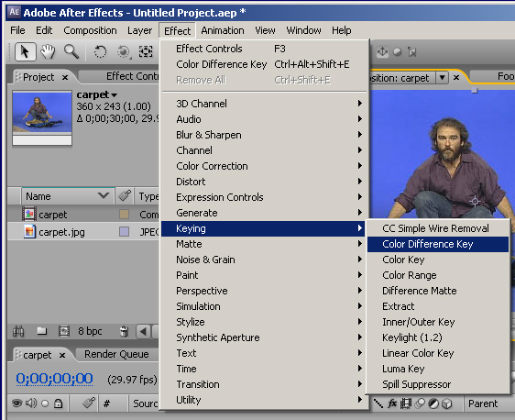This screenshot has height=420, width=515.
Task: Click the motion blur switch in timeline
Action: [420, 403]
